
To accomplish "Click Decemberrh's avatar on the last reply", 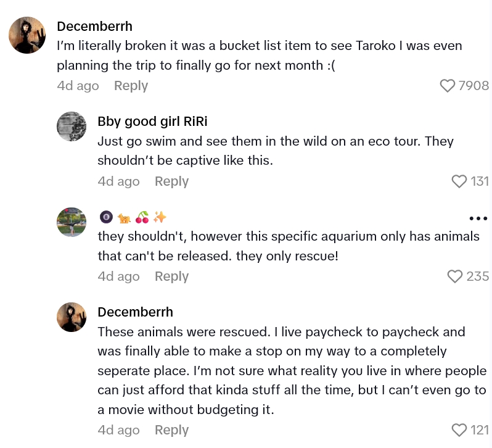I will pyautogui.click(x=72, y=317).
